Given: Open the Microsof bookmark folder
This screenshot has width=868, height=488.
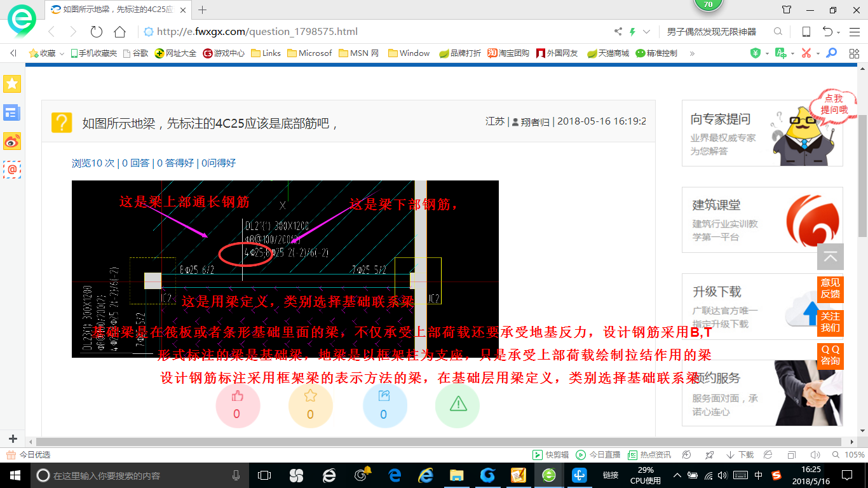Looking at the screenshot, I should (309, 53).
